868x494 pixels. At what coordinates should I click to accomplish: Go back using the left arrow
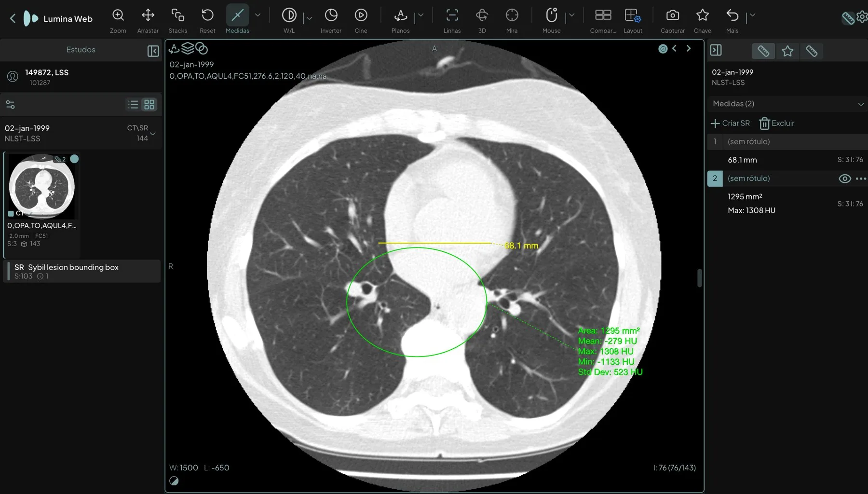click(13, 19)
